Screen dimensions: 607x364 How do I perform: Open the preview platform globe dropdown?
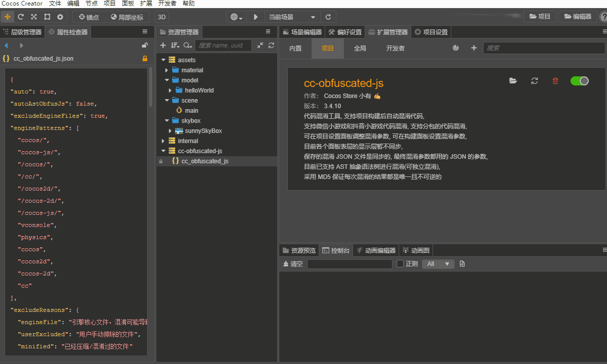[x=236, y=17]
